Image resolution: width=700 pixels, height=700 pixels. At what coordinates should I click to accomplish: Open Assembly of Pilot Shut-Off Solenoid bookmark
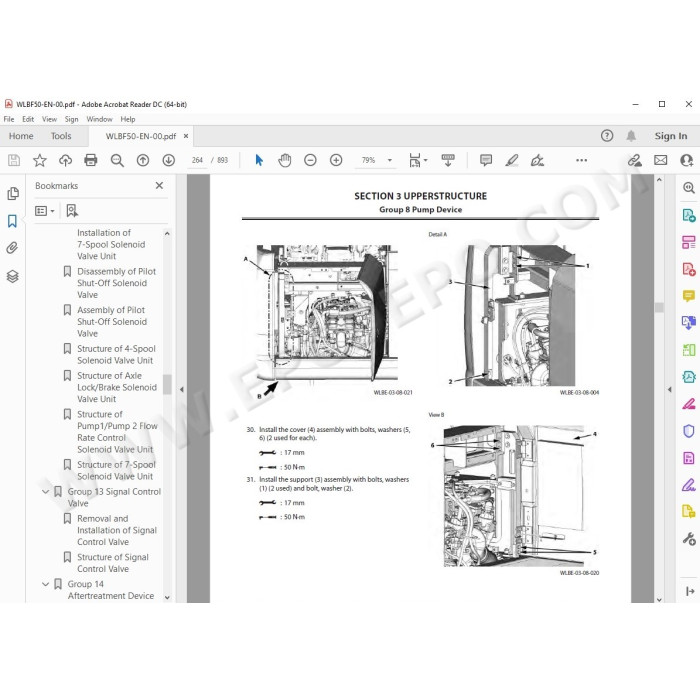[x=112, y=321]
